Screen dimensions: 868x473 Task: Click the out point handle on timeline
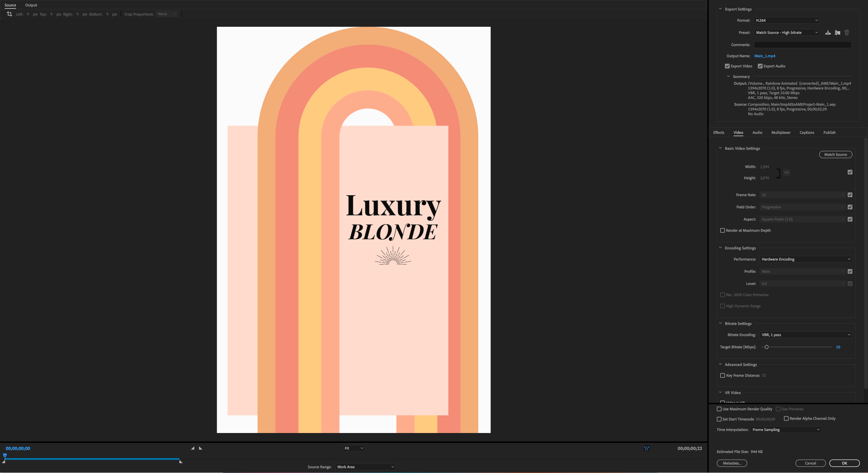click(181, 461)
